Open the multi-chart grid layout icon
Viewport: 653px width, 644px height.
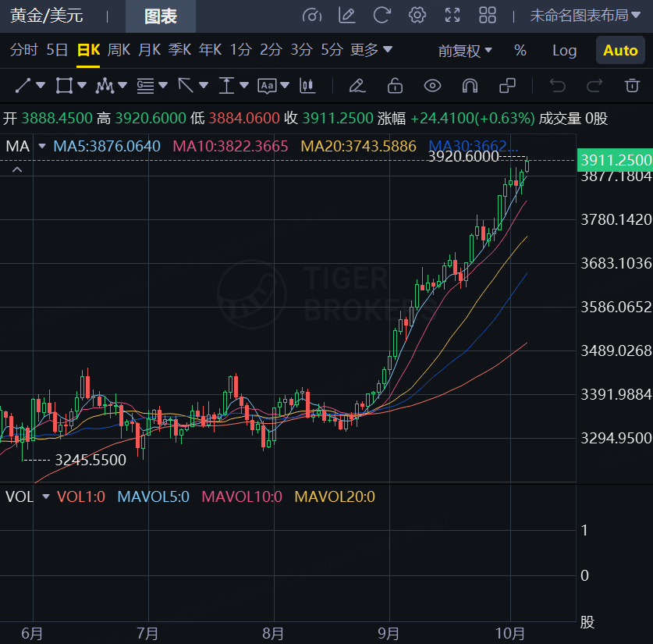(x=488, y=16)
